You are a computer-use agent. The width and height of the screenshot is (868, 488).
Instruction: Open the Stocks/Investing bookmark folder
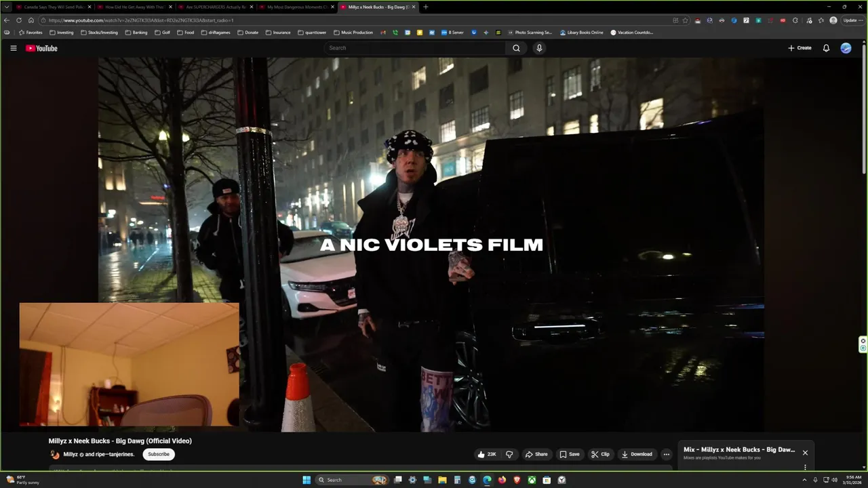pos(100,33)
